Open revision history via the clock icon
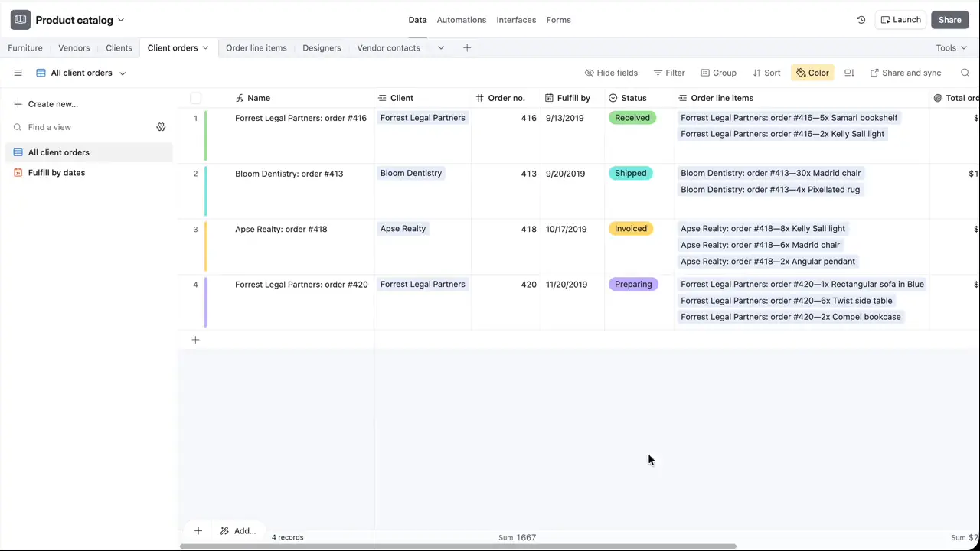The height and width of the screenshot is (551, 980). tap(861, 19)
